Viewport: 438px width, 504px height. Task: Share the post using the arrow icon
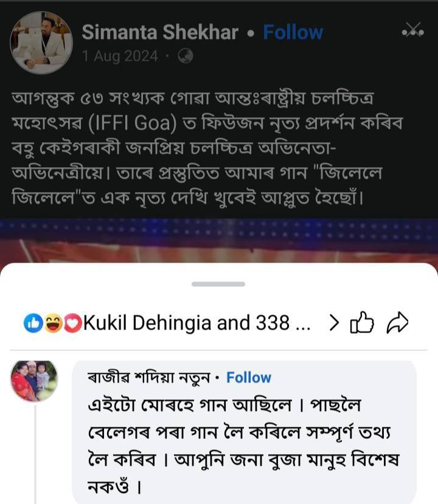click(397, 322)
